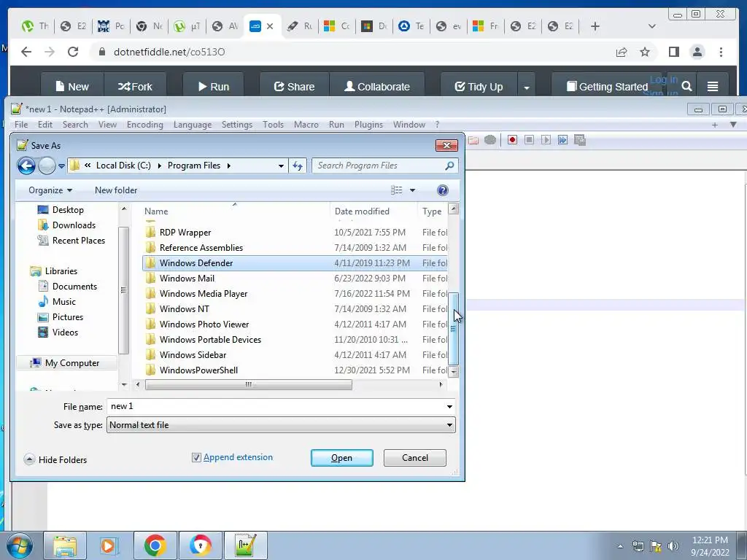
Task: Select the Windows Media Player folder
Action: pos(295,294)
